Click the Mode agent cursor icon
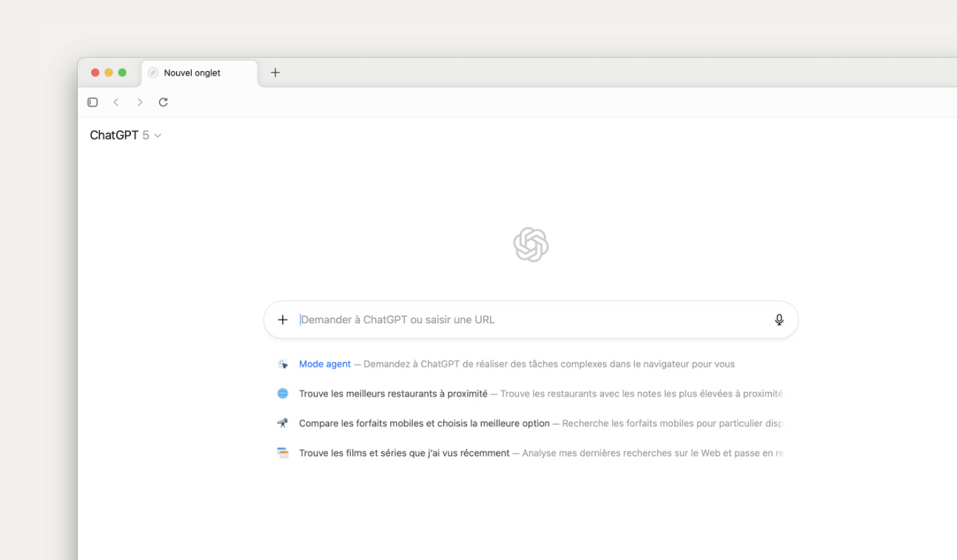The width and height of the screenshot is (957, 560). [283, 364]
